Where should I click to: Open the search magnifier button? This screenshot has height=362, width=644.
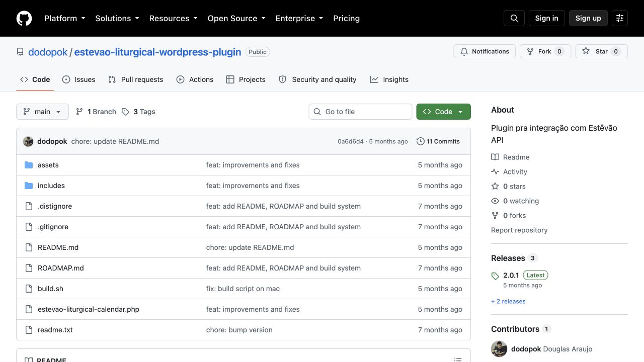point(514,18)
